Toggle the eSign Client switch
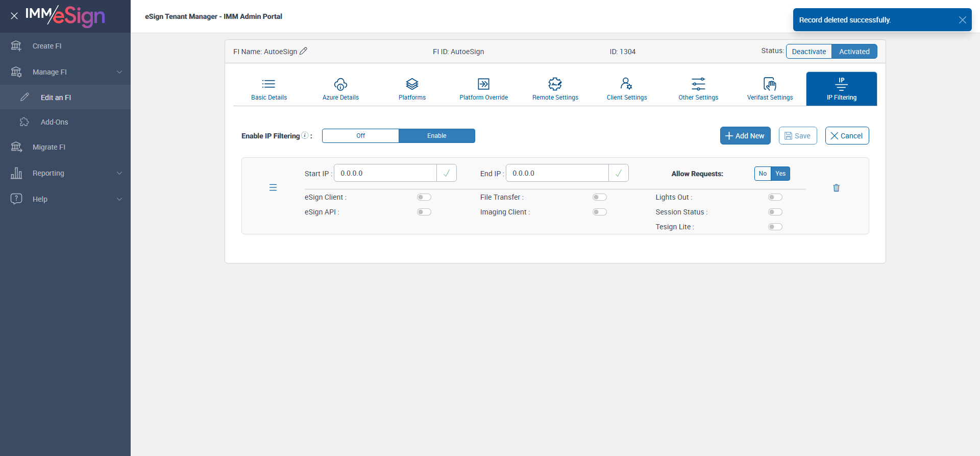Image resolution: width=980 pixels, height=456 pixels. coord(424,197)
